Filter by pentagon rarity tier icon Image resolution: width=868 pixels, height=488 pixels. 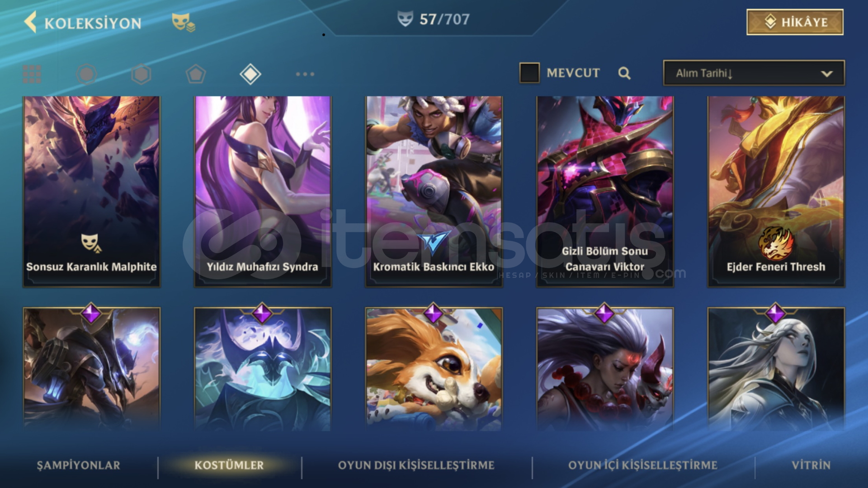point(196,74)
